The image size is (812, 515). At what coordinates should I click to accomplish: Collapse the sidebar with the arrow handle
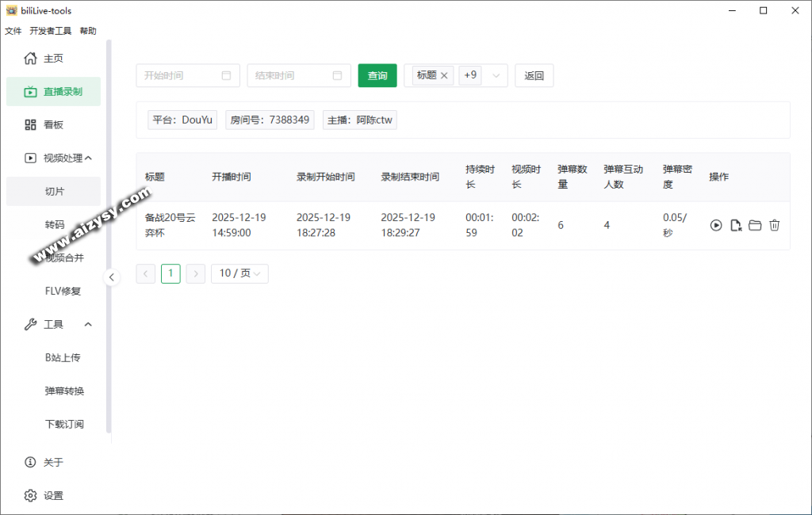pyautogui.click(x=112, y=277)
